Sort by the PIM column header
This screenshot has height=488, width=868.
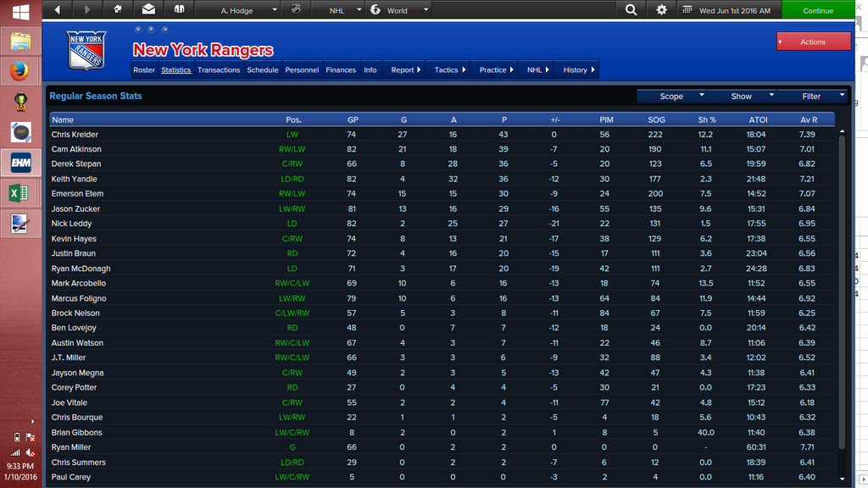point(606,119)
